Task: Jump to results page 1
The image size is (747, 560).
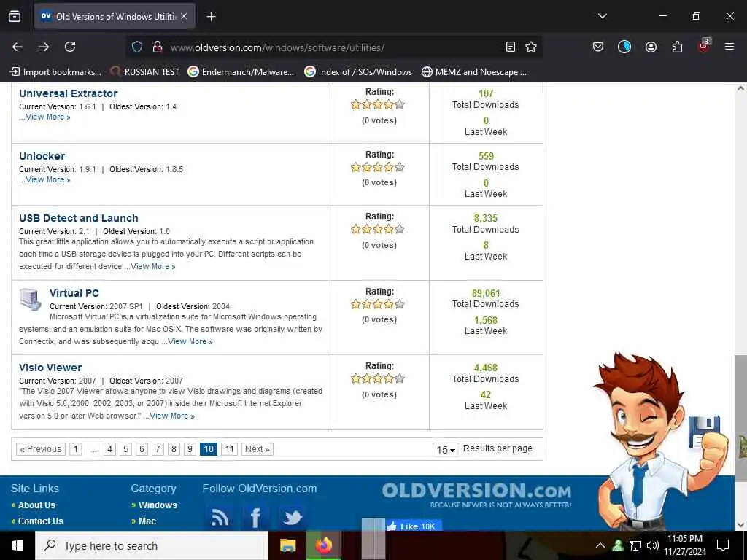Action: [x=75, y=449]
